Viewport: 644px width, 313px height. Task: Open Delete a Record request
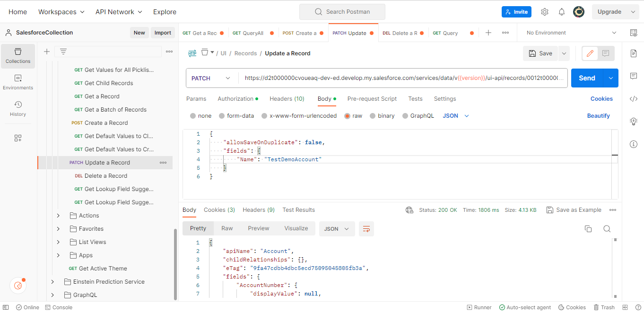pos(106,176)
